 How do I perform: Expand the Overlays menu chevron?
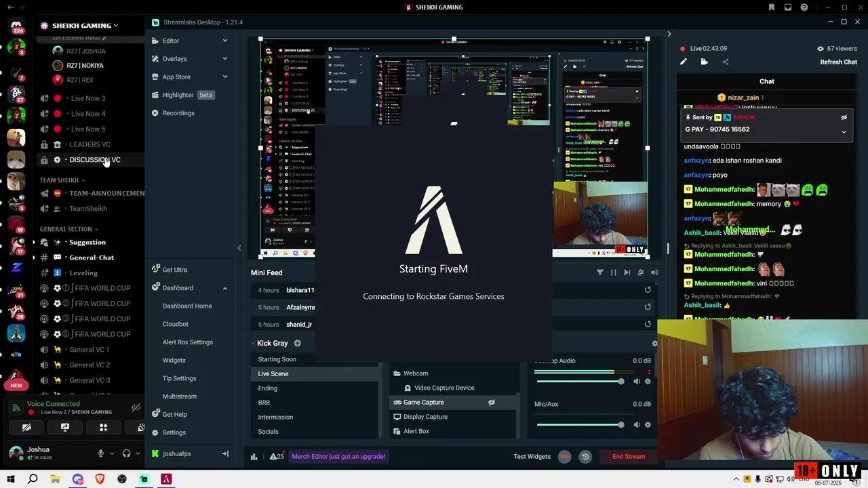(225, 59)
